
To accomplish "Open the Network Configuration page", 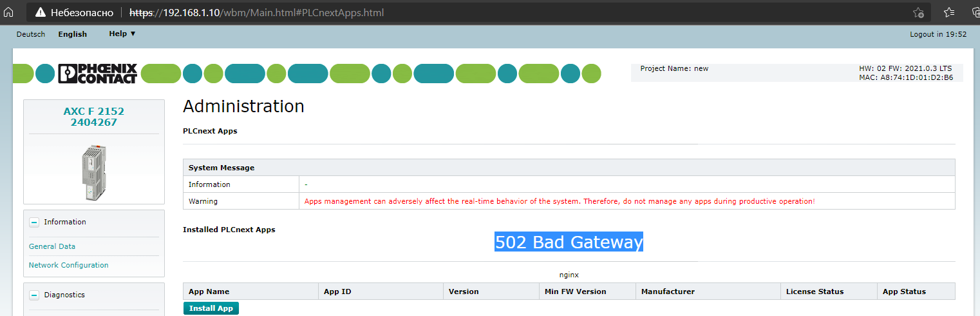I will tap(68, 265).
